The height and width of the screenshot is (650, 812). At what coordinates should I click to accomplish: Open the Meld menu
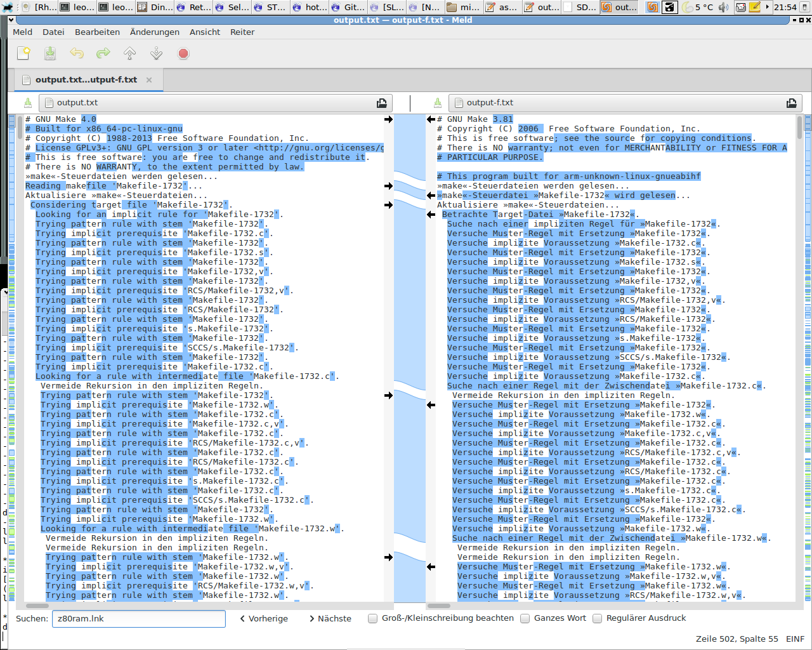click(23, 32)
